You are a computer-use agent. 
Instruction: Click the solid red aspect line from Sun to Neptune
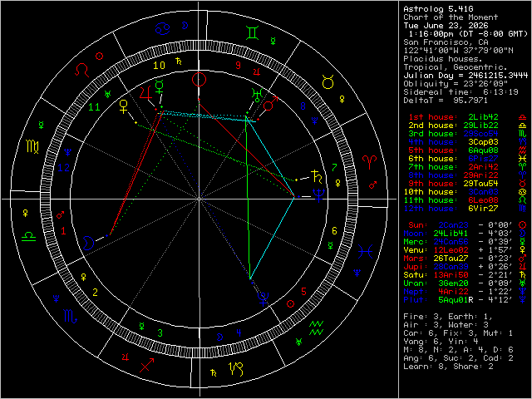tap(247, 148)
